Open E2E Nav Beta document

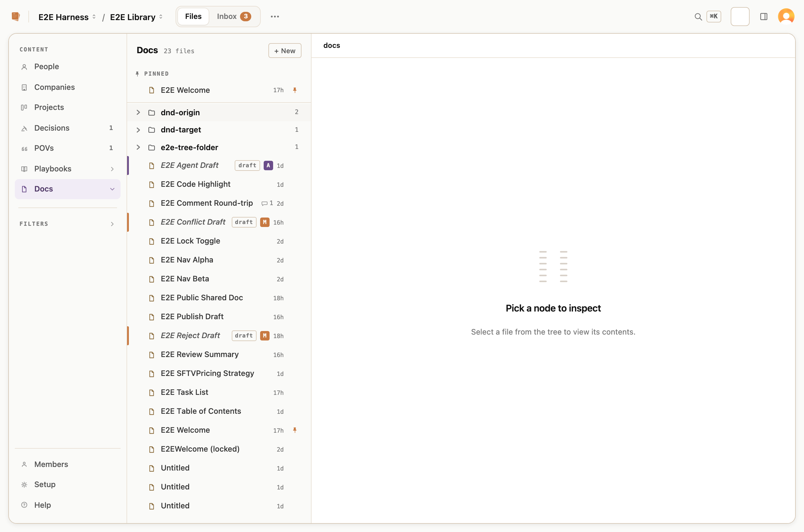click(x=219, y=279)
